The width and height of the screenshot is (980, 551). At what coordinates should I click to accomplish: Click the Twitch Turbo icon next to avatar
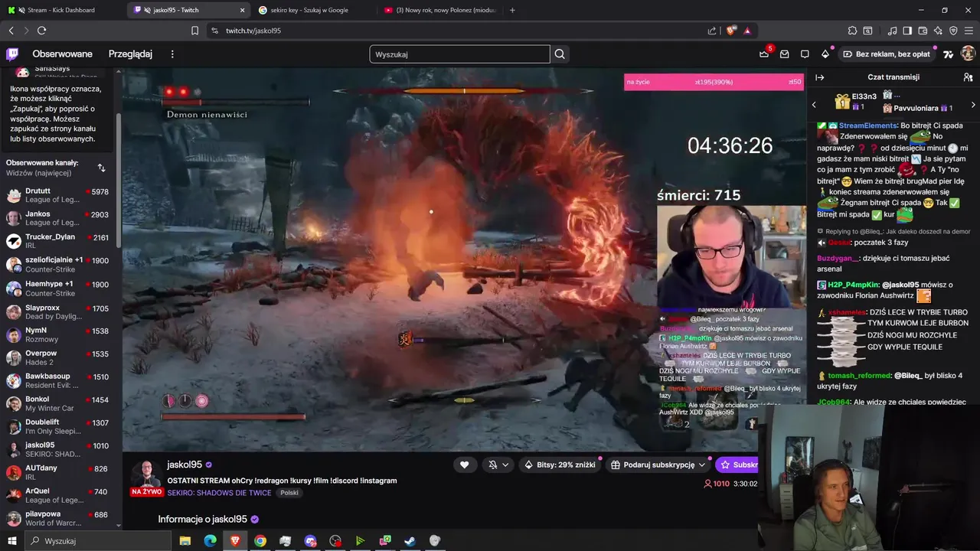tap(948, 54)
